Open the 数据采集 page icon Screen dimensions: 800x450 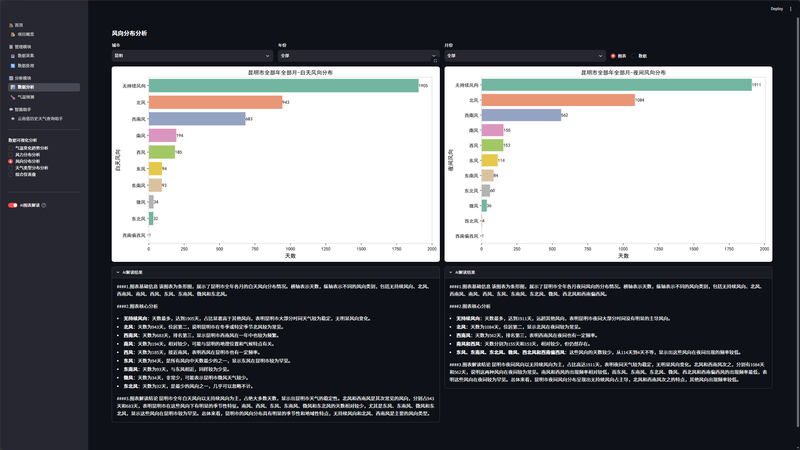[x=13, y=56]
